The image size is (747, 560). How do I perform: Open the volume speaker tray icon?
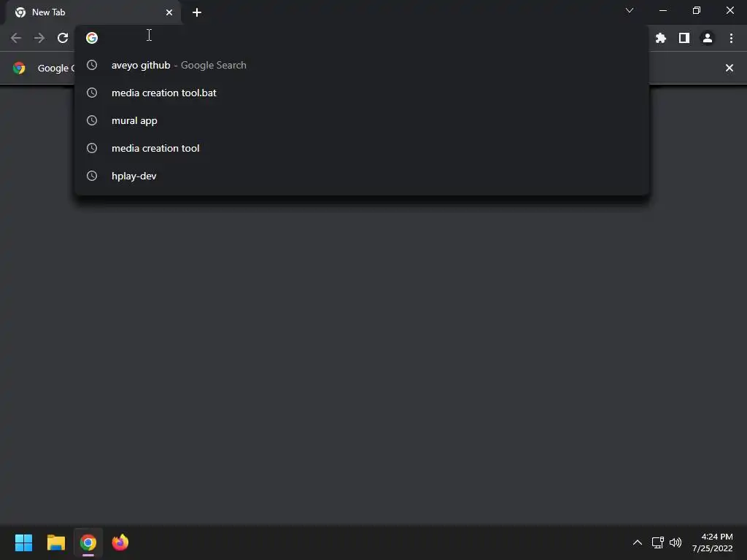[x=676, y=542]
